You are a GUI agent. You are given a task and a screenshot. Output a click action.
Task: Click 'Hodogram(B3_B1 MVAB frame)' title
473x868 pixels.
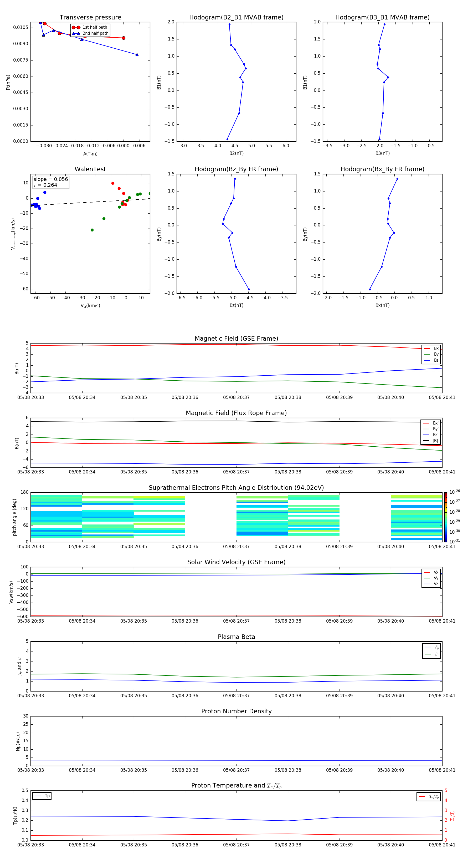tap(382, 17)
